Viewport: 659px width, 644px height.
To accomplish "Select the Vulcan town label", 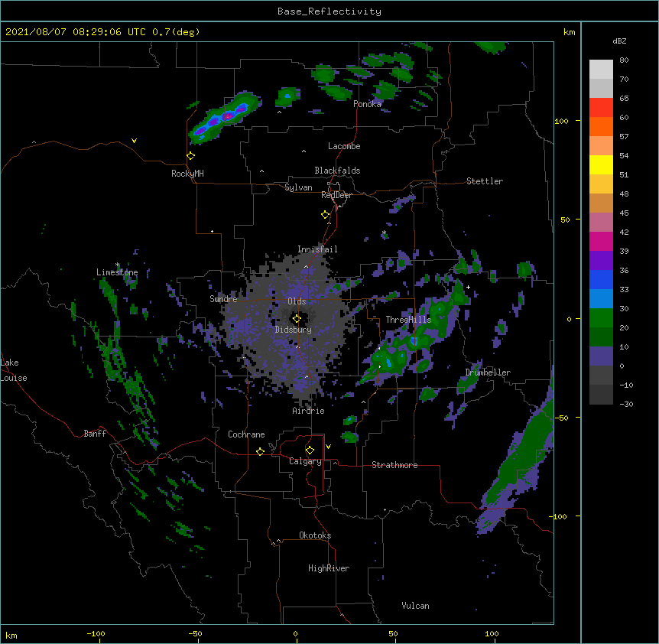I will coord(415,606).
